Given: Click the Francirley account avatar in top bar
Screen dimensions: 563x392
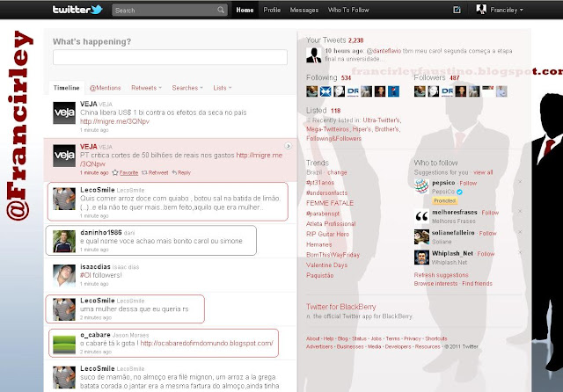Looking at the screenshot, I should pos(481,10).
